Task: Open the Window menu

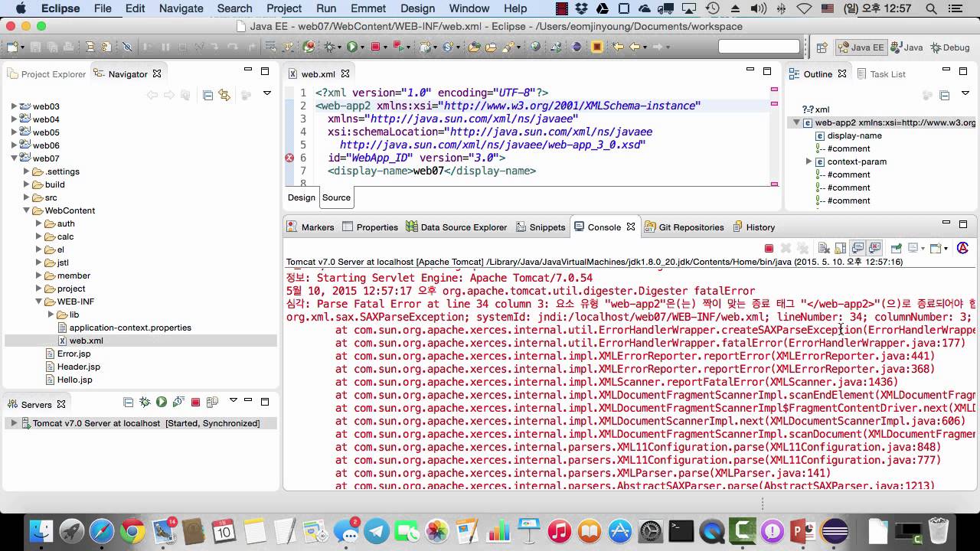Action: (x=469, y=8)
